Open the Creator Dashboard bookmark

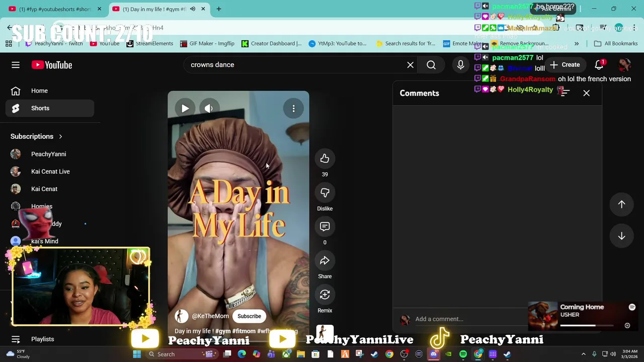pyautogui.click(x=271, y=44)
